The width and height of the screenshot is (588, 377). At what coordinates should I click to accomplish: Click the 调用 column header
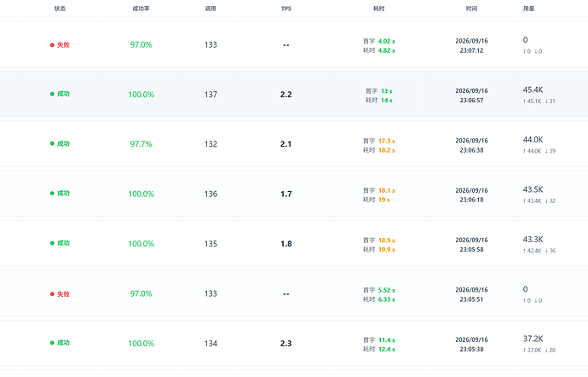pos(210,9)
